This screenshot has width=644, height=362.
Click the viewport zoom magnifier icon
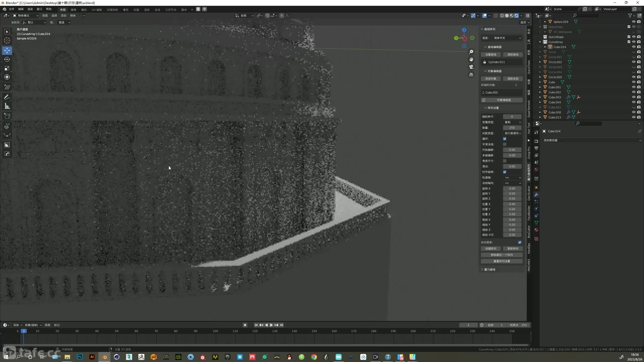471,52
